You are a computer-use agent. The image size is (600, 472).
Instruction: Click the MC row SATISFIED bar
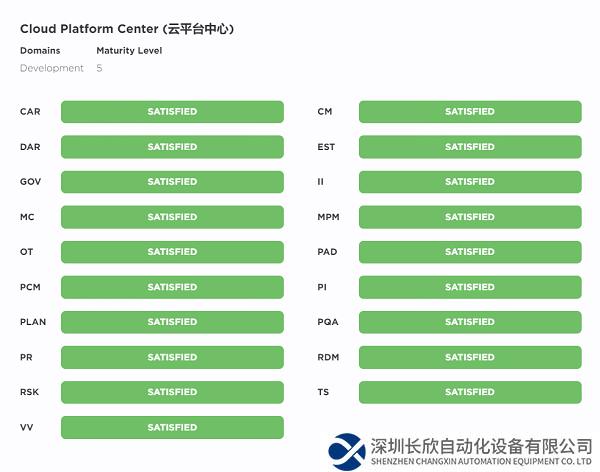(x=172, y=217)
